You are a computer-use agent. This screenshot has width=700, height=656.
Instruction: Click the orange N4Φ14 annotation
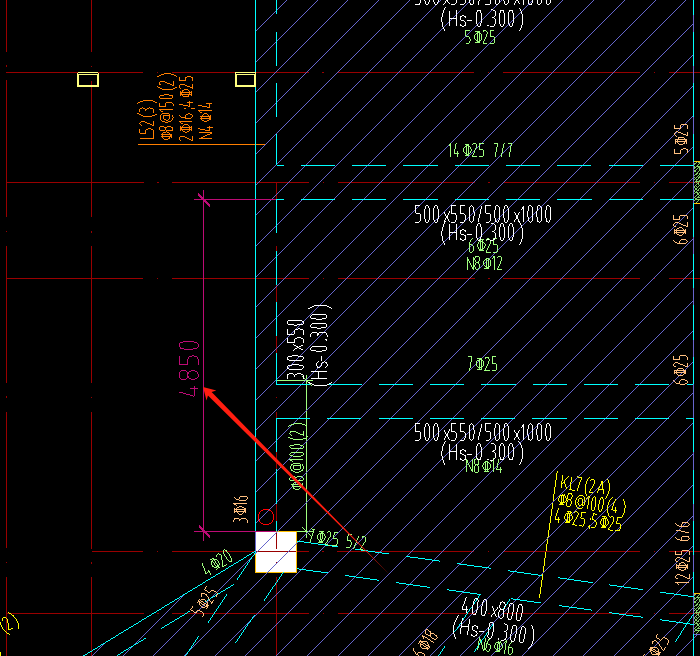point(206,121)
